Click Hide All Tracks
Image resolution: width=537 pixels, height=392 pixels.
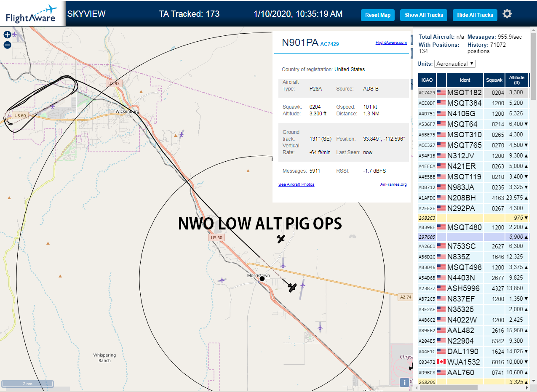pos(475,15)
